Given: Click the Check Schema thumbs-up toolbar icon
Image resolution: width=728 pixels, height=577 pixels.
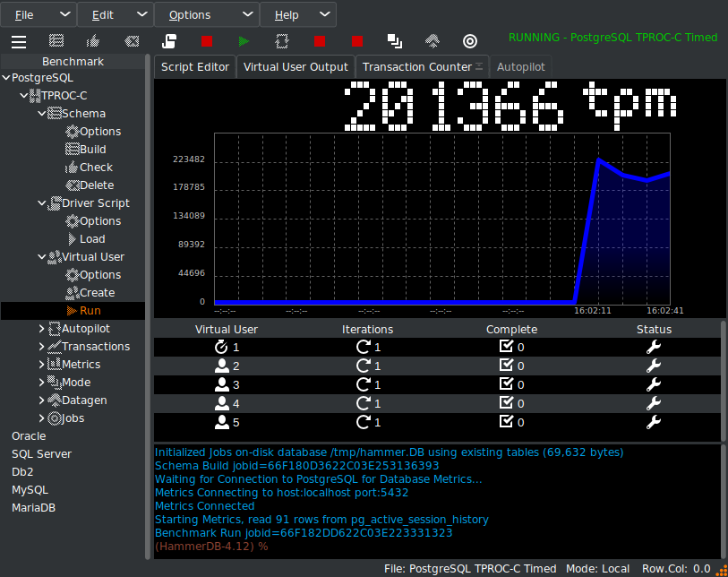Looking at the screenshot, I should (93, 41).
